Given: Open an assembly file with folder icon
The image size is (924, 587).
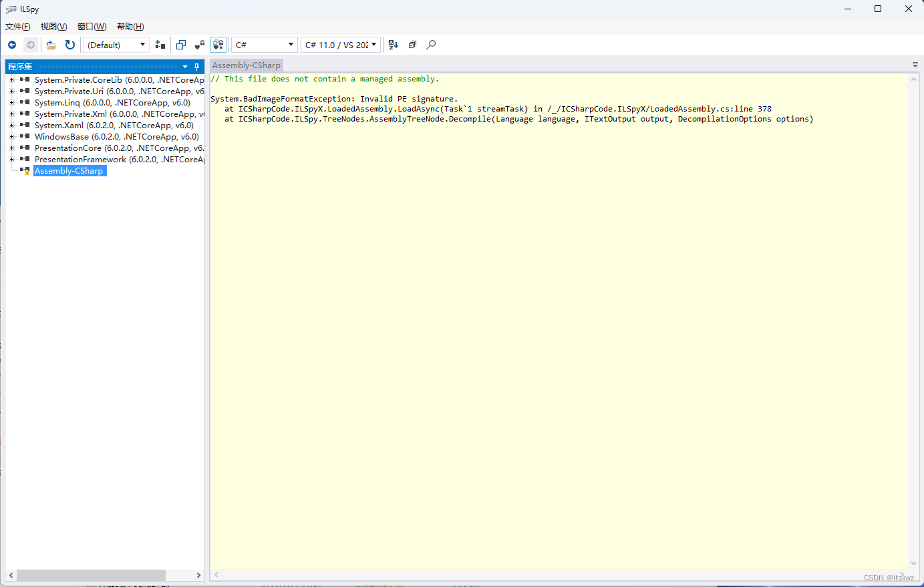Looking at the screenshot, I should coord(51,45).
